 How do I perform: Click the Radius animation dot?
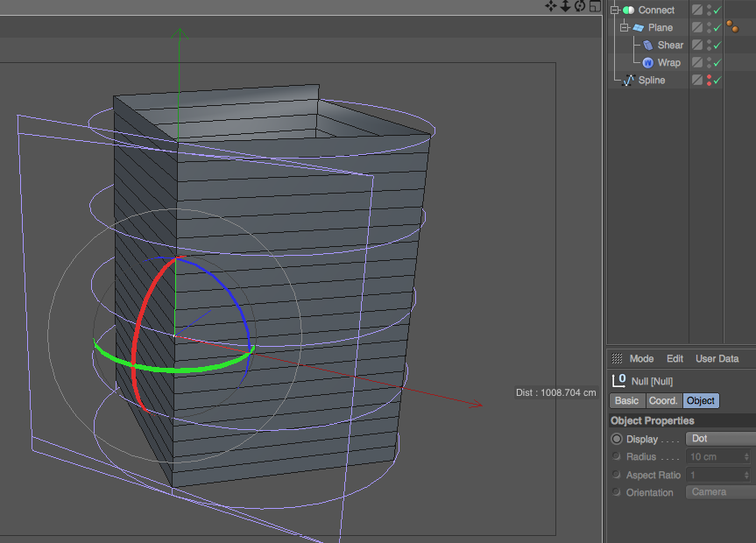(616, 456)
